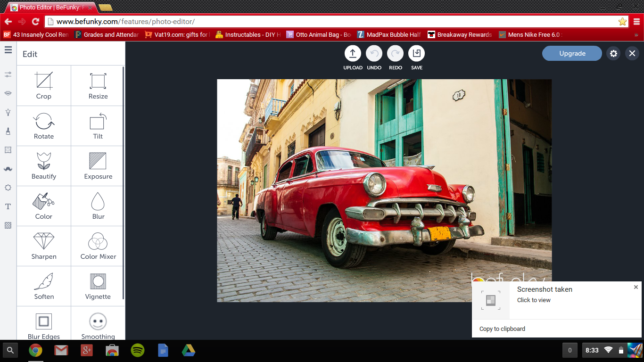Open the notification counter in tray
The height and width of the screenshot is (362, 644).
coord(570,350)
